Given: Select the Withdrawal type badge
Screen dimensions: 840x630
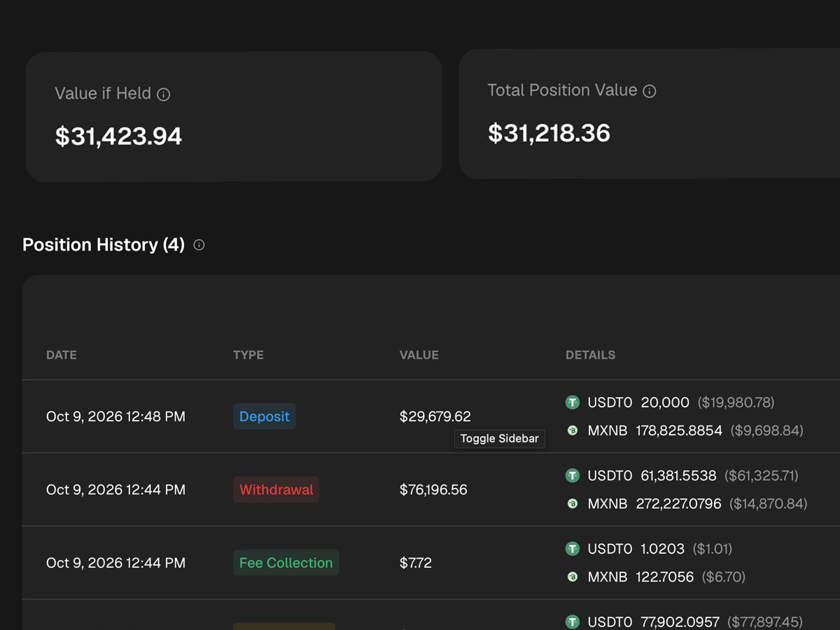Looking at the screenshot, I should tap(276, 490).
